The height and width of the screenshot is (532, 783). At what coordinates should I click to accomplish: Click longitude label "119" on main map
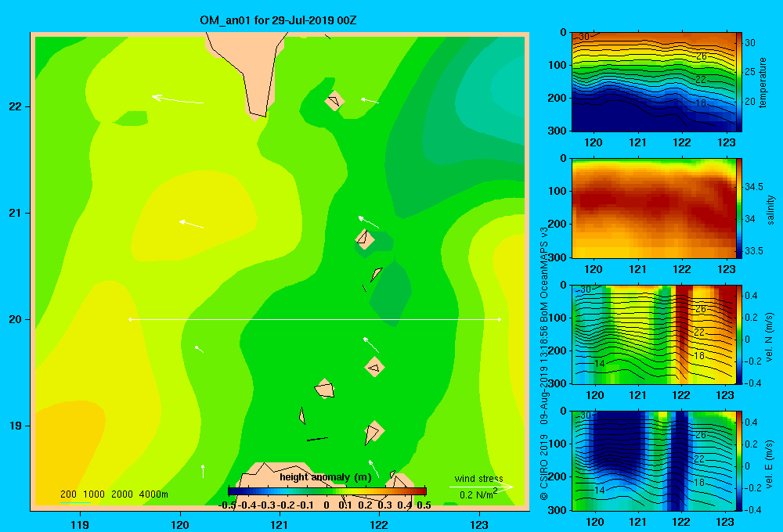click(80, 524)
